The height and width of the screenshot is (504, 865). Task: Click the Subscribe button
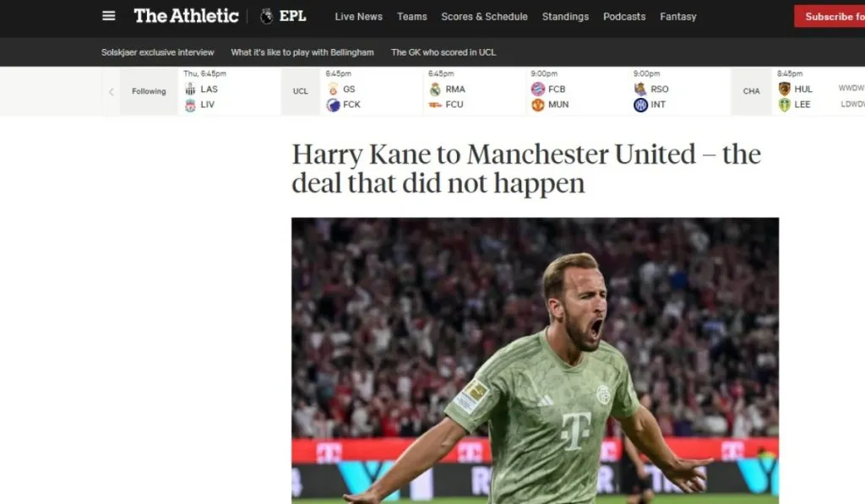pyautogui.click(x=830, y=17)
